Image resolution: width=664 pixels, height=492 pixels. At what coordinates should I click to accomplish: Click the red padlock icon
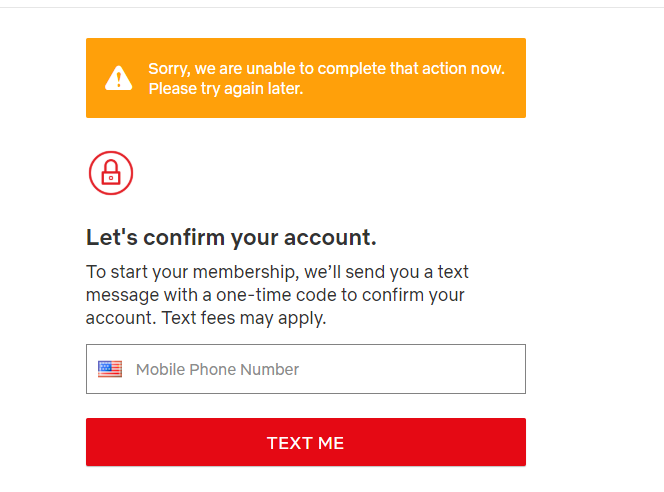click(x=110, y=174)
